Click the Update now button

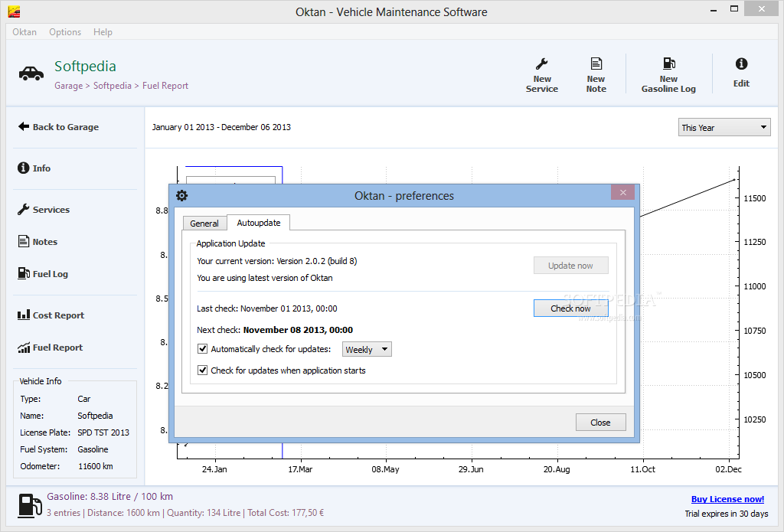coord(570,265)
